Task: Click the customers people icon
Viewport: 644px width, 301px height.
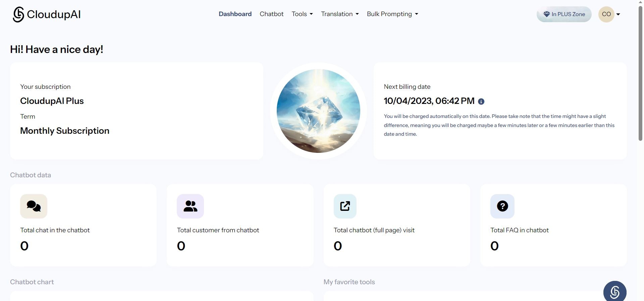Action: click(x=190, y=206)
